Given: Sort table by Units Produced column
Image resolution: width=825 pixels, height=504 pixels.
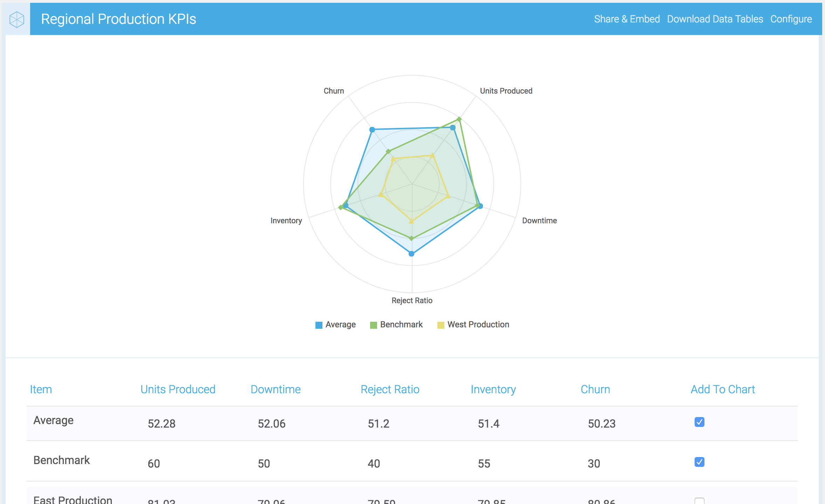Looking at the screenshot, I should tap(178, 389).
